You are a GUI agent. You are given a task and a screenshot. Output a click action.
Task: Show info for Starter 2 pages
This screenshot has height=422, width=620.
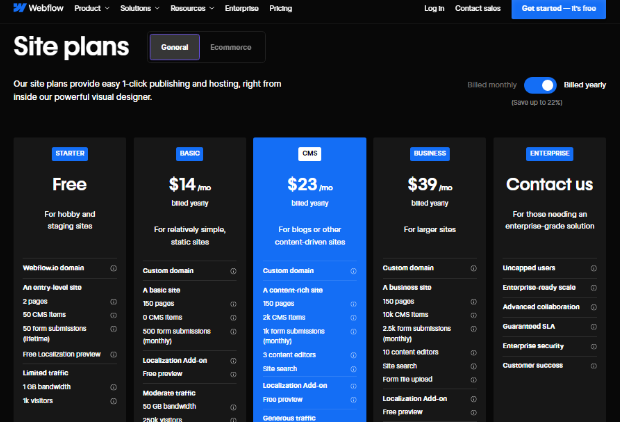click(x=113, y=302)
